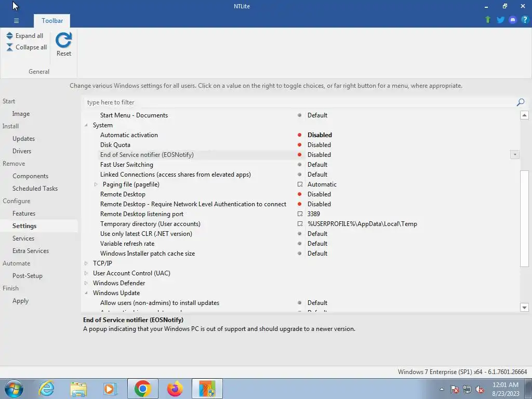Click scrollbar up arrow button

point(524,115)
